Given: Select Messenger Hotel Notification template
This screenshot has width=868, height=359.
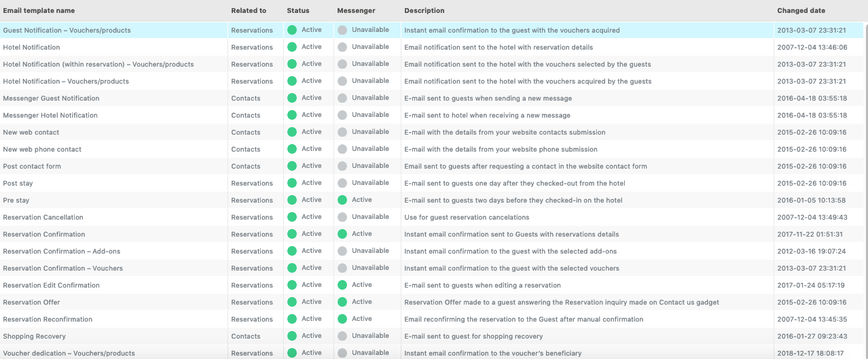Looking at the screenshot, I should (50, 115).
